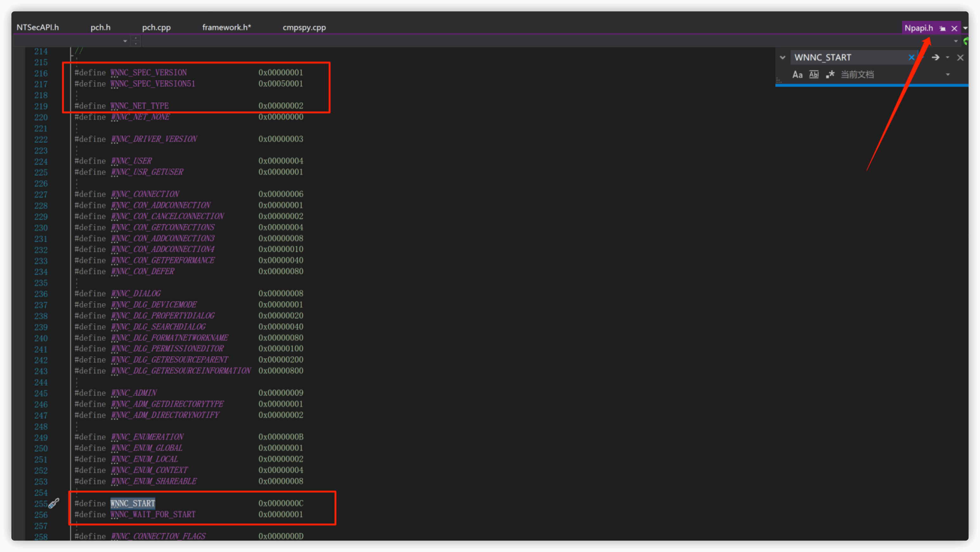The height and width of the screenshot is (552, 980).
Task: Click WNNC_CONNECTION macro name on line 227
Action: tap(144, 194)
